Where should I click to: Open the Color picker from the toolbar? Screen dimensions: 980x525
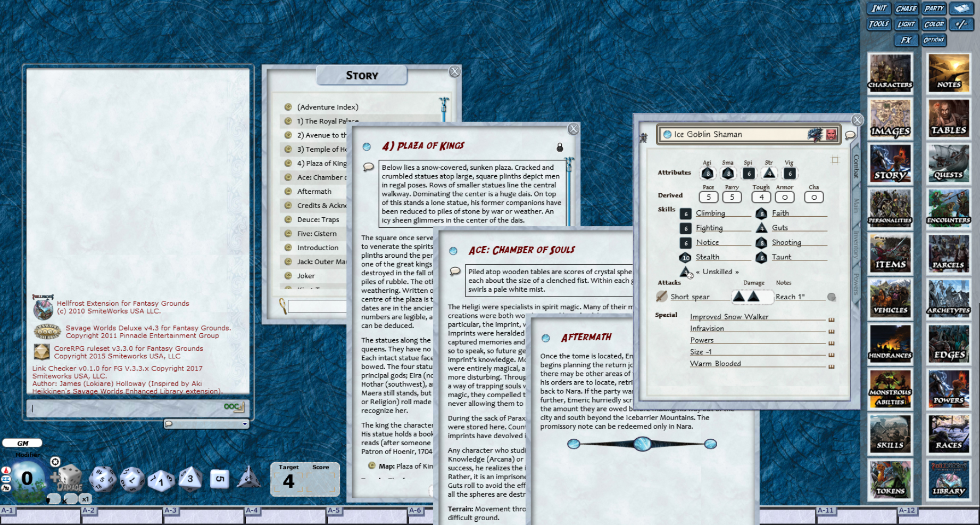click(934, 24)
